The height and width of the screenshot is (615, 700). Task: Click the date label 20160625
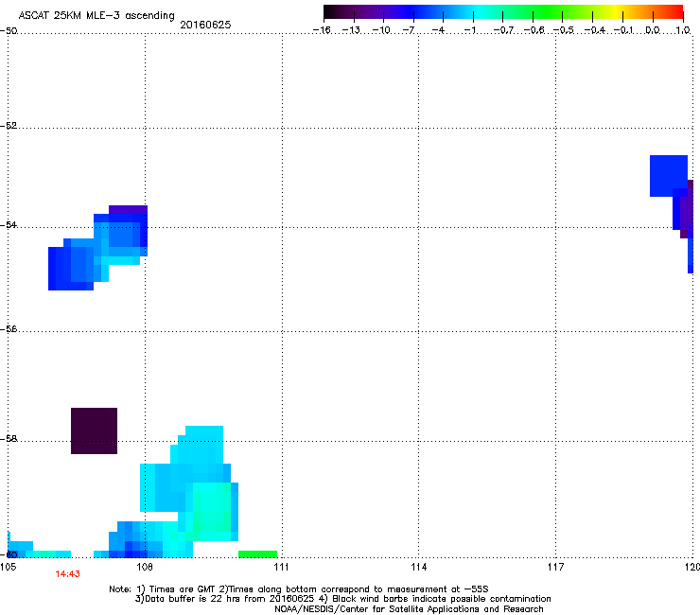click(205, 25)
